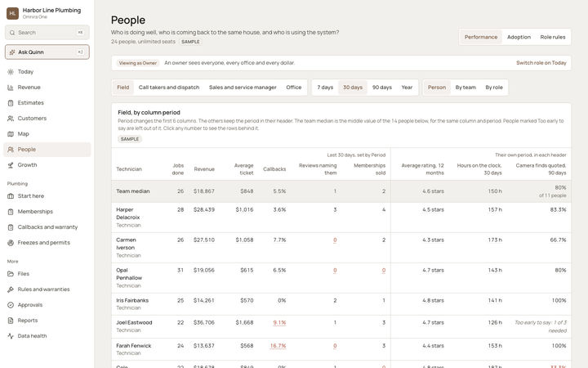Click the Viewing as Owner badge
588x368 pixels.
(x=138, y=63)
